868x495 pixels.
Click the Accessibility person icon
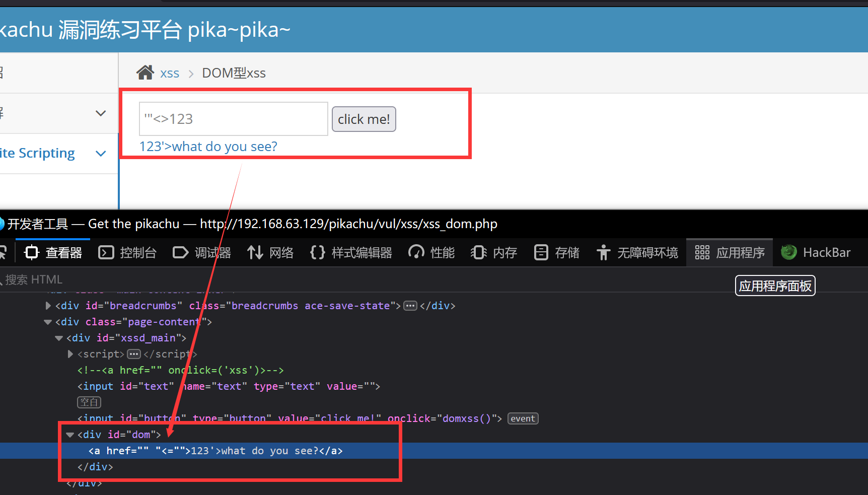click(x=603, y=252)
